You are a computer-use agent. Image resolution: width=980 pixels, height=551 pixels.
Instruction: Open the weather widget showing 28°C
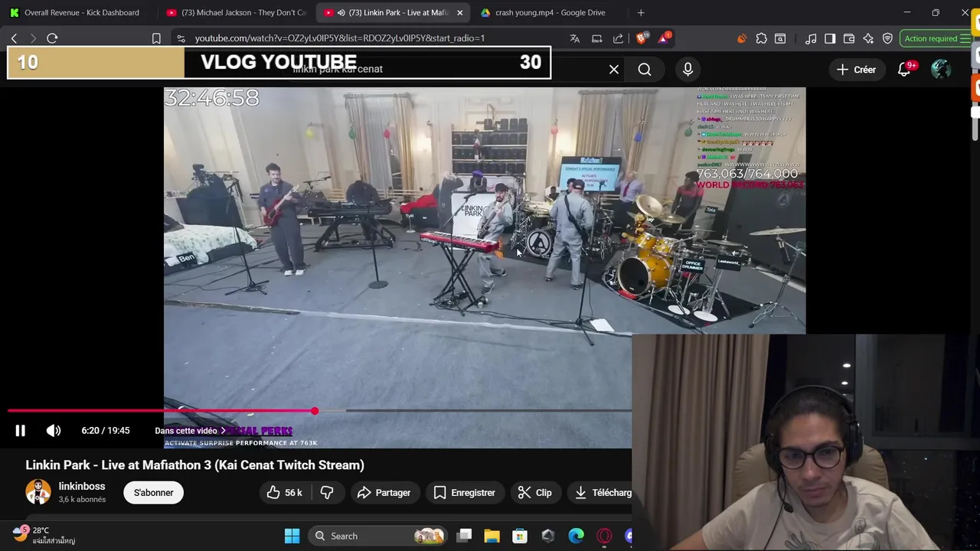(44, 535)
